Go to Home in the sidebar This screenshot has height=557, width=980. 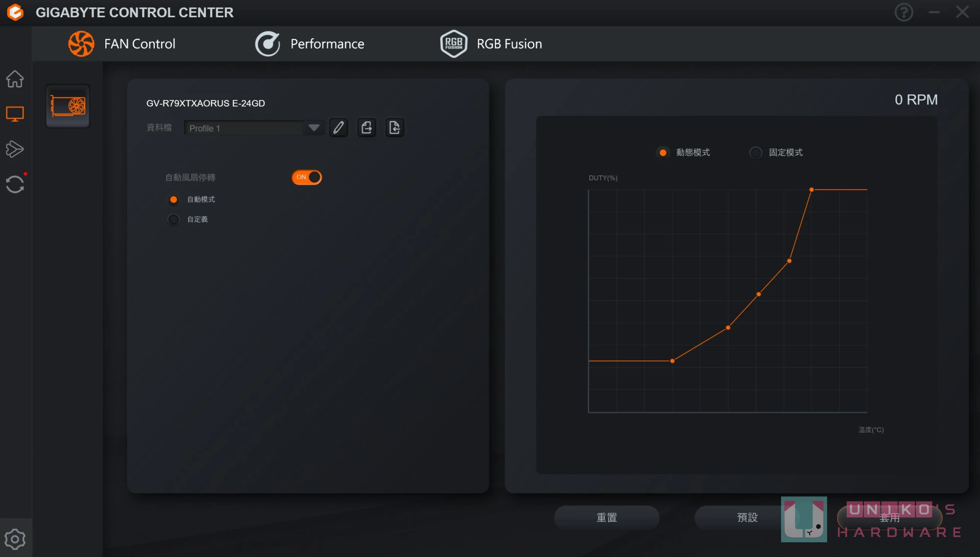(x=15, y=79)
